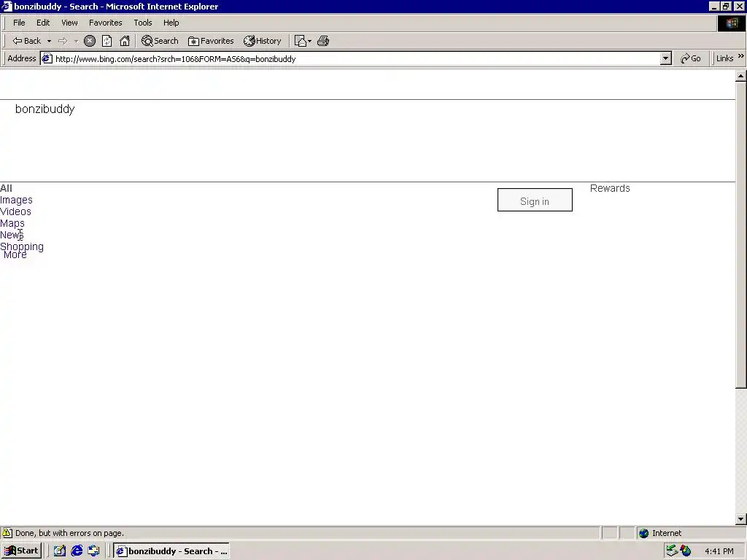Click the Windows throbber logo

[731, 23]
